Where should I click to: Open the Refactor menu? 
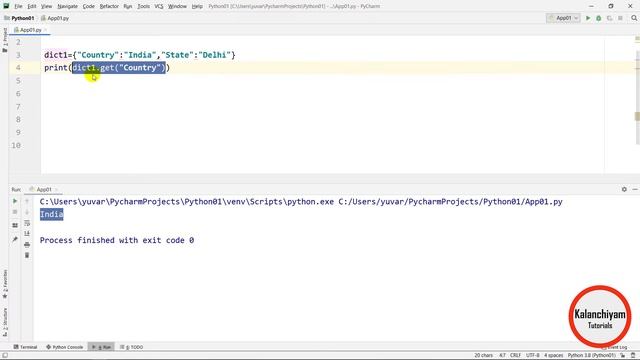(109, 6)
